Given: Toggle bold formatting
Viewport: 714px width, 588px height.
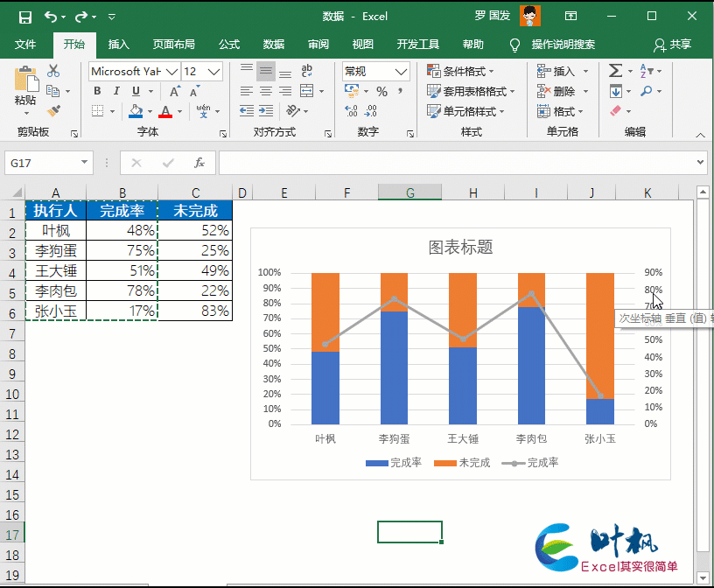Looking at the screenshot, I should point(97,91).
